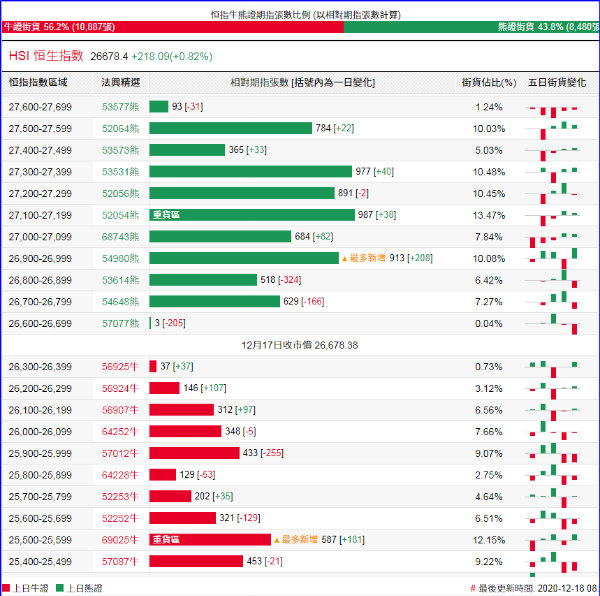Click 12月17日收市價 26,678.38 divider text
Screen dimensions: 600x596
click(300, 345)
